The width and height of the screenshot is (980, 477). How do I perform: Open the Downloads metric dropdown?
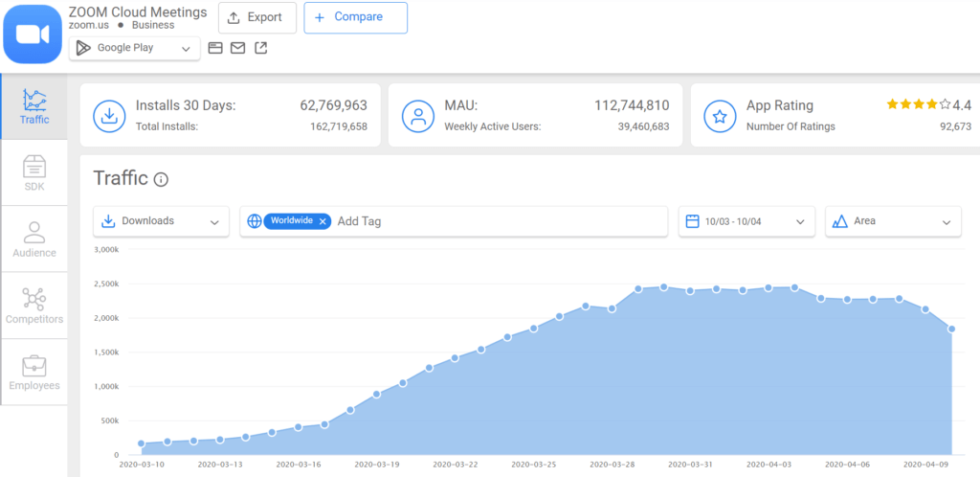pyautogui.click(x=161, y=221)
